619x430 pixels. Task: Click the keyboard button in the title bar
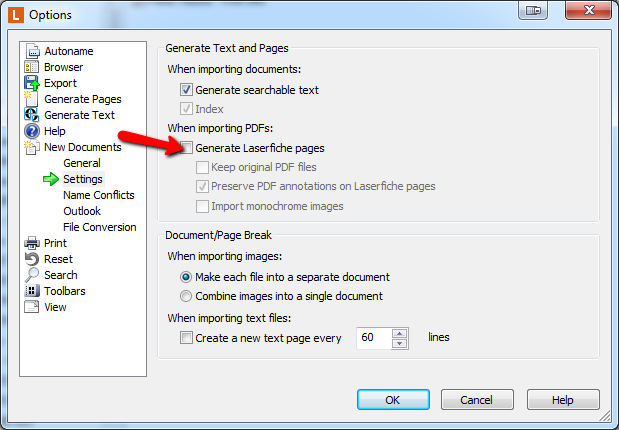pos(533,11)
